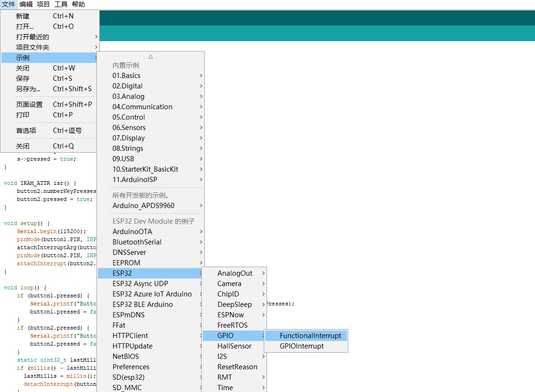535x392 pixels.
Task: Open the NetBIOS examples submenu
Action: tap(150, 357)
